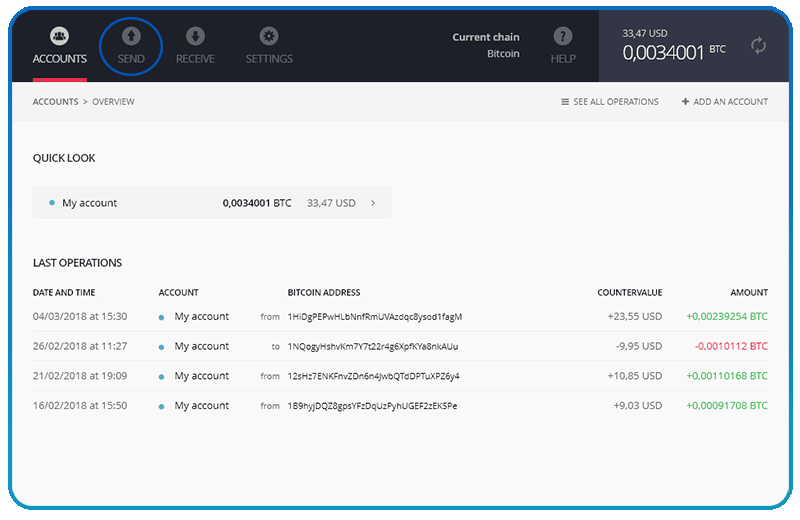
Task: Open the Settings gear icon
Action: (269, 36)
